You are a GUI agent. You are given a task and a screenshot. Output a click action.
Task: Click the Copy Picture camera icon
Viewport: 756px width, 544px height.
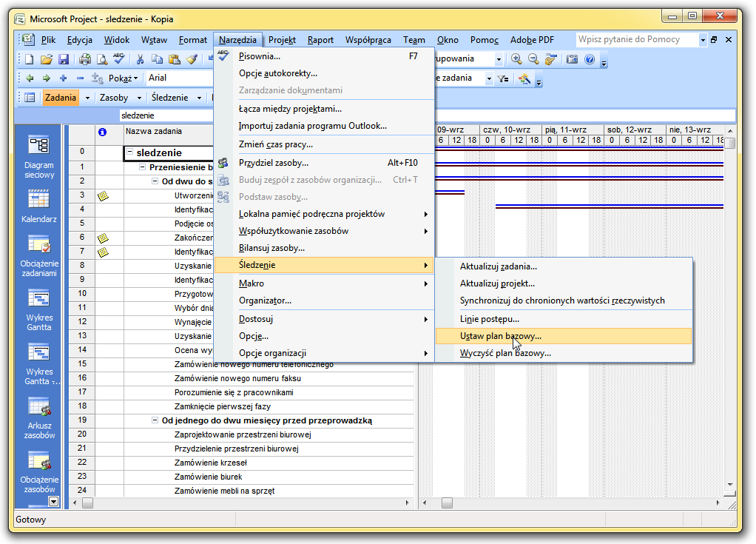coord(573,59)
